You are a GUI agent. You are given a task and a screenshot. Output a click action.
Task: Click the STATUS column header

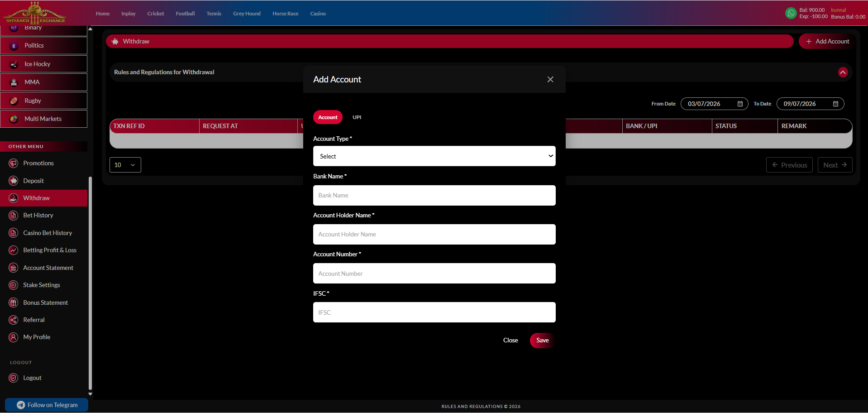pos(745,126)
